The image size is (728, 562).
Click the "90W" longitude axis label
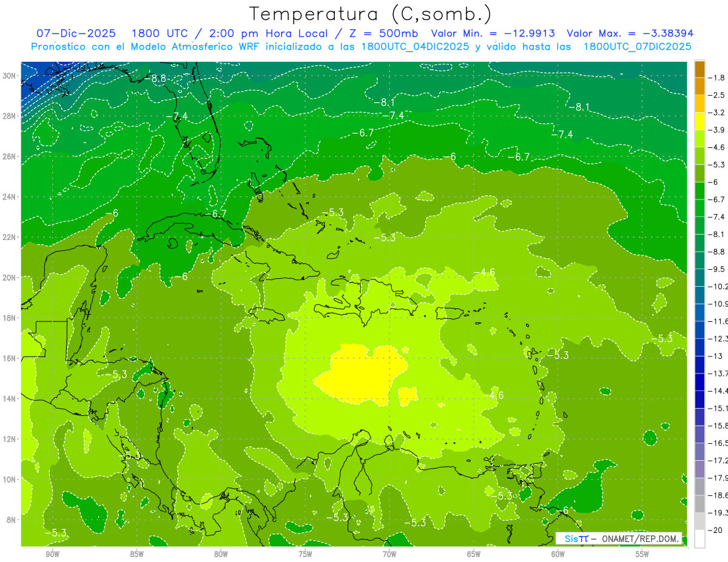(52, 554)
